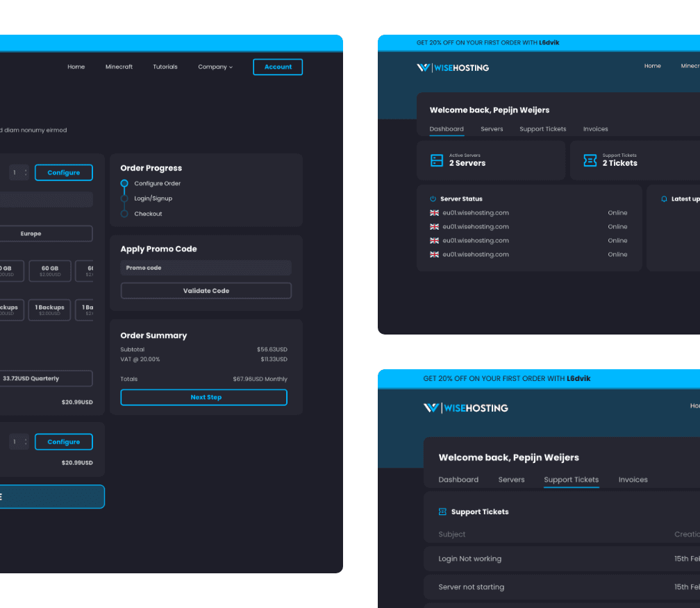The height and width of the screenshot is (608, 700).
Task: Click Welcome back heading in the support tickets panel
Action: (508, 457)
